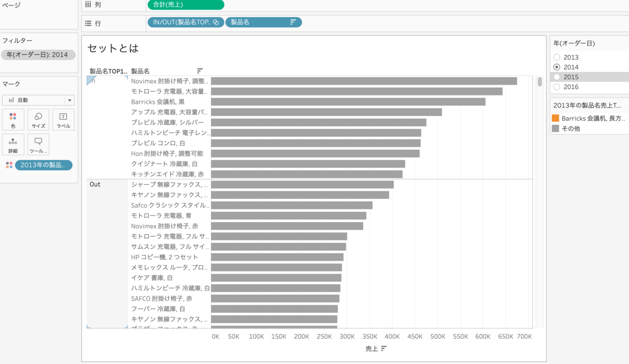
Task: Click the 500K axis tick label
Action: click(438, 336)
